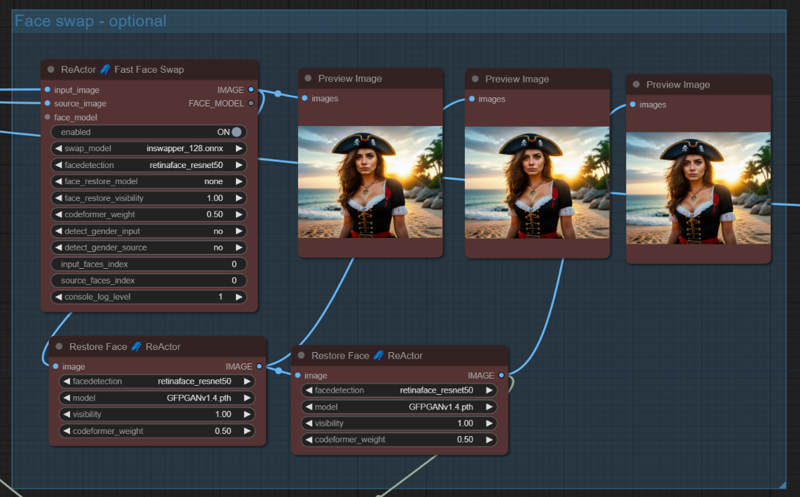The image size is (800, 497).
Task: Select the leftmost preview pirate image
Action: pyautogui.click(x=370, y=182)
